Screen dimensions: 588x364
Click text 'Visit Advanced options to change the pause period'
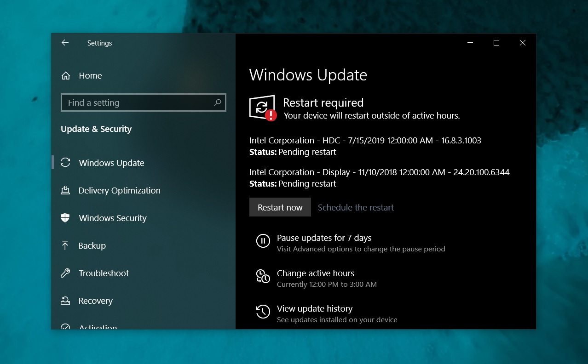pyautogui.click(x=361, y=249)
